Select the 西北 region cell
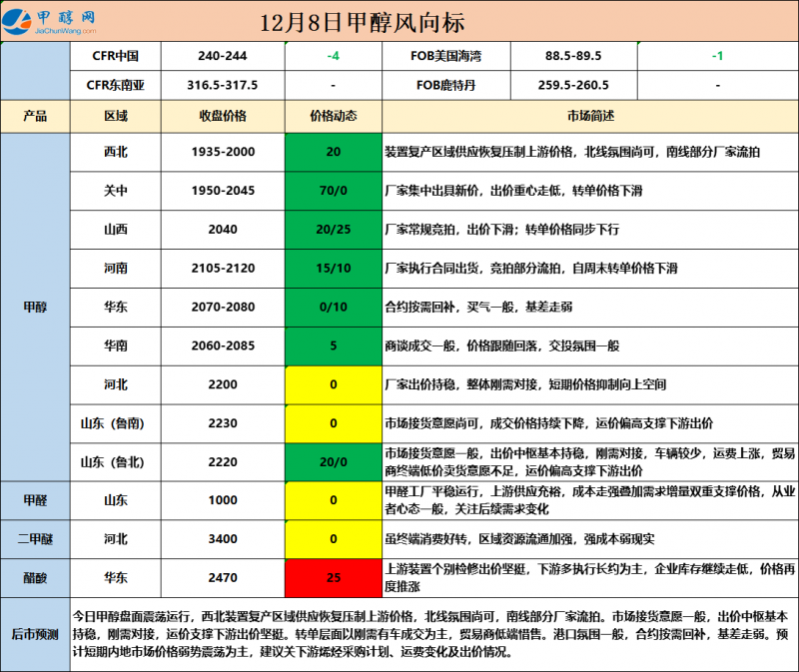The width and height of the screenshot is (799, 672). (115, 152)
